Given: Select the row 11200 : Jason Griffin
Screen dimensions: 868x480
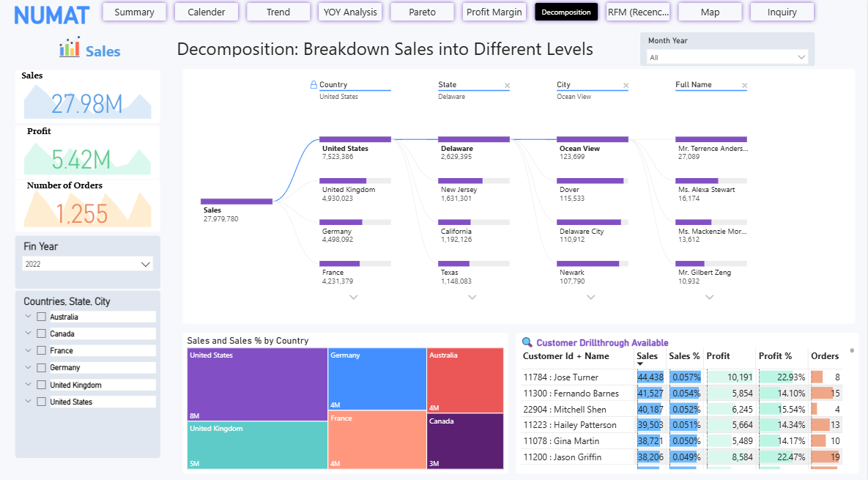Looking at the screenshot, I should pos(681,457).
